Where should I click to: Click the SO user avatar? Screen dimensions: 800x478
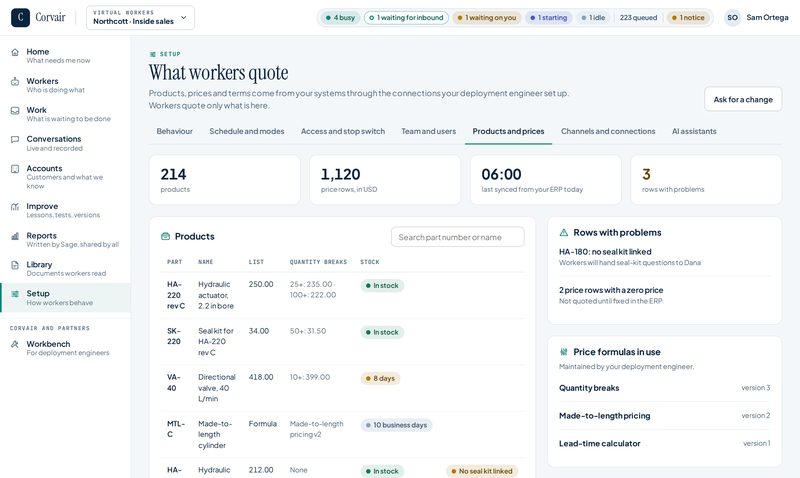(733, 17)
